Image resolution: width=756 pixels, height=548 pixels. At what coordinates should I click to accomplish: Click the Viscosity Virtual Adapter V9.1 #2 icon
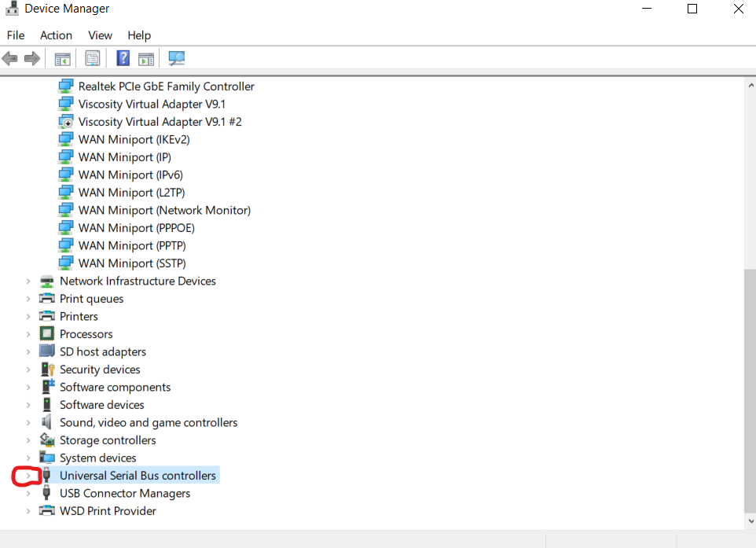point(65,122)
